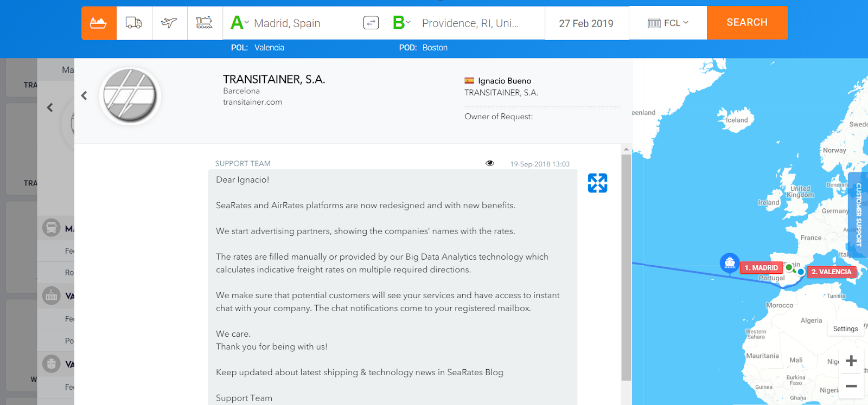Click the Transitainer round company logo

click(130, 97)
